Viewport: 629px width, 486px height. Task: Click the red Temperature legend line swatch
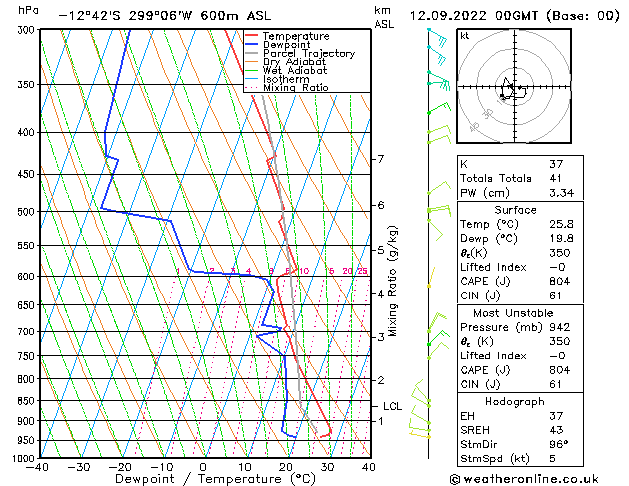[252, 36]
